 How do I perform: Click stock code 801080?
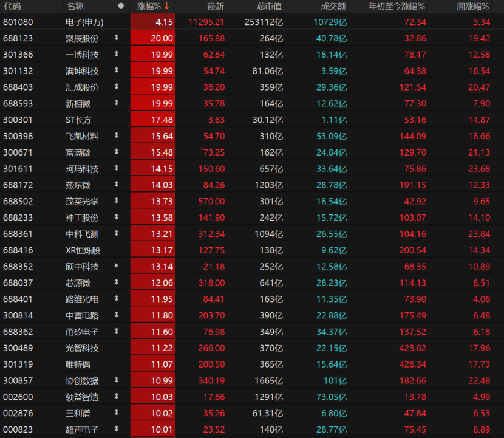pyautogui.click(x=18, y=22)
